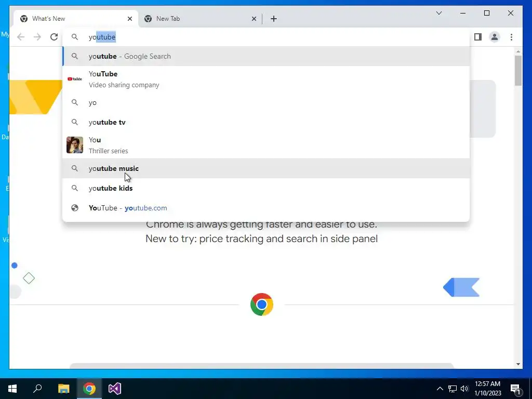Image resolution: width=532 pixels, height=399 pixels.
Task: Click the globe icon beside youtube.com
Action: (75, 208)
